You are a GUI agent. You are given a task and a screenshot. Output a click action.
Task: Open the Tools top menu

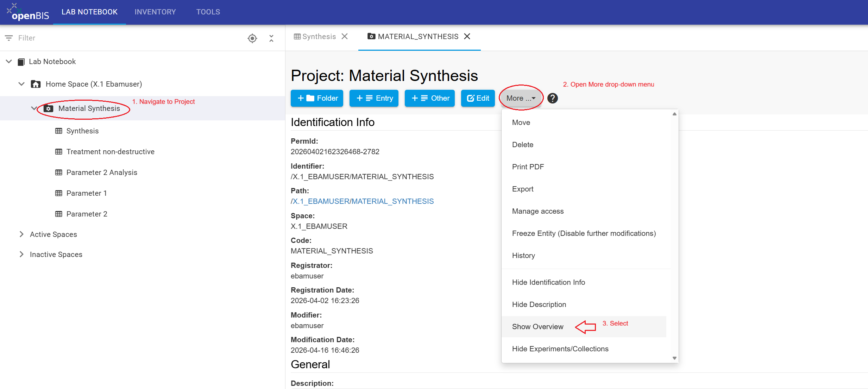tap(208, 12)
